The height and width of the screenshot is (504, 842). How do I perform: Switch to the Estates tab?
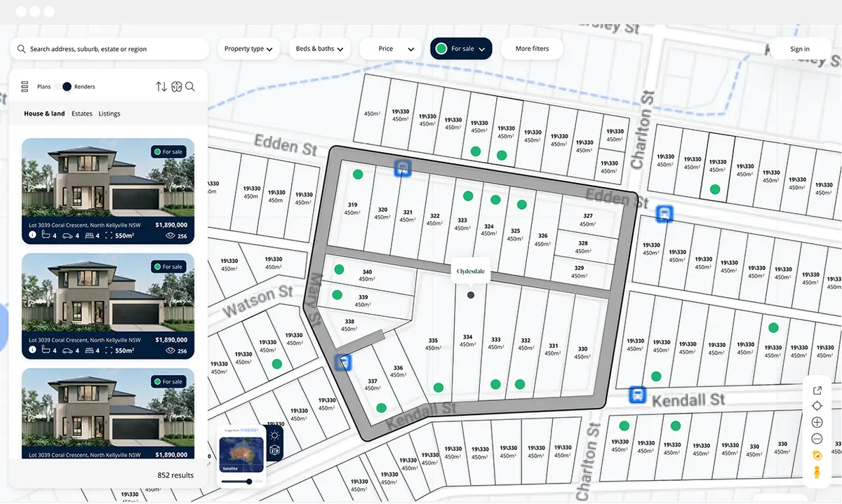pos(81,113)
